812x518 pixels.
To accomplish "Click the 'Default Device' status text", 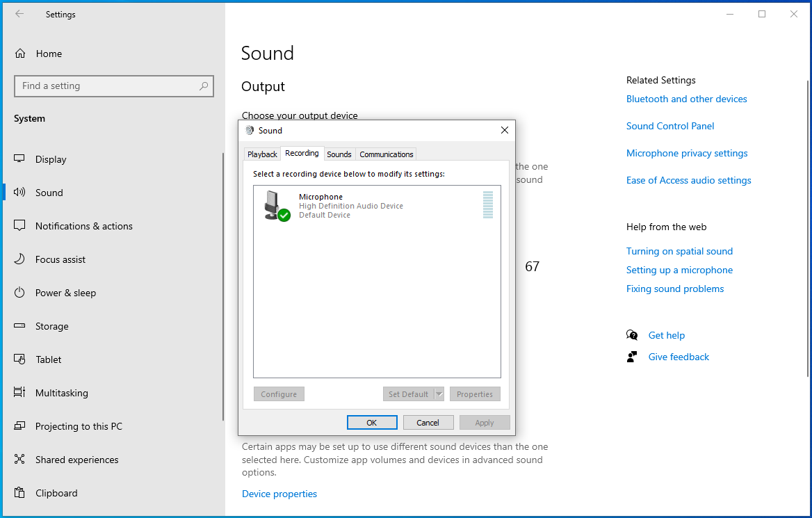I will pos(324,215).
